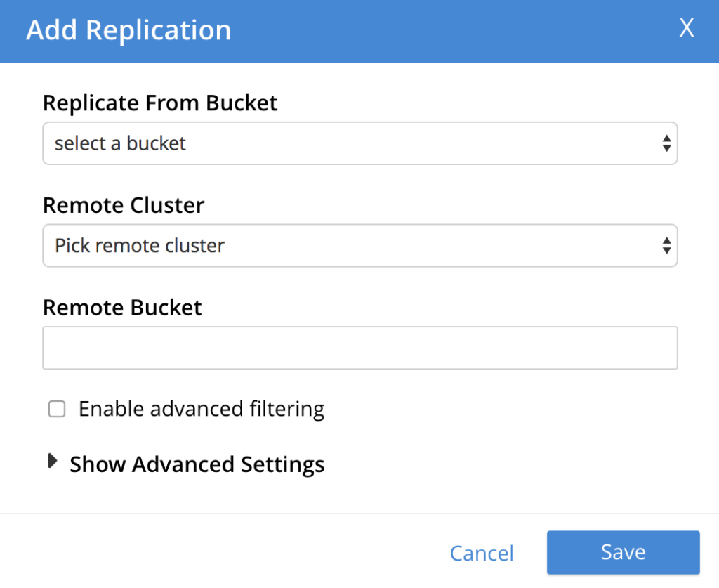Click the stepper arrows on the remote cluster selector
Viewport: 719px width, 588px height.
click(x=666, y=245)
